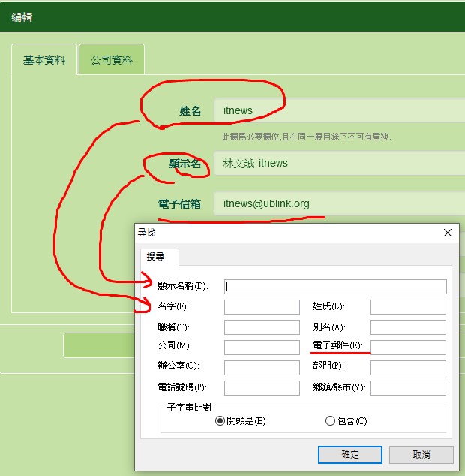Screen dimensions: 465x476
Task: Click the 電話號碼(P) input box
Action: 262,388
